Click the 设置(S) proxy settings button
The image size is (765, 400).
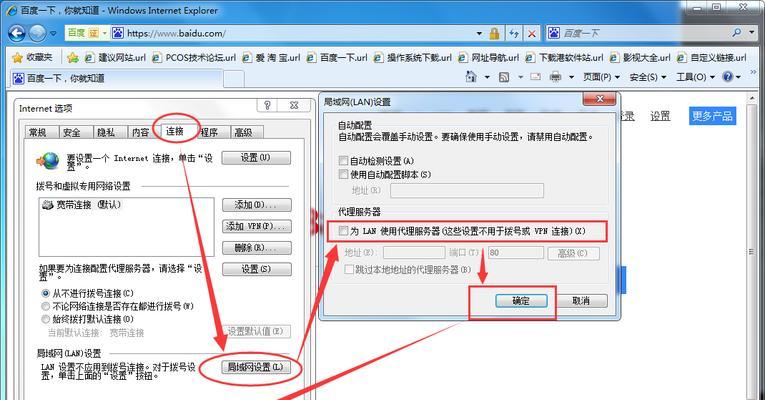click(257, 269)
